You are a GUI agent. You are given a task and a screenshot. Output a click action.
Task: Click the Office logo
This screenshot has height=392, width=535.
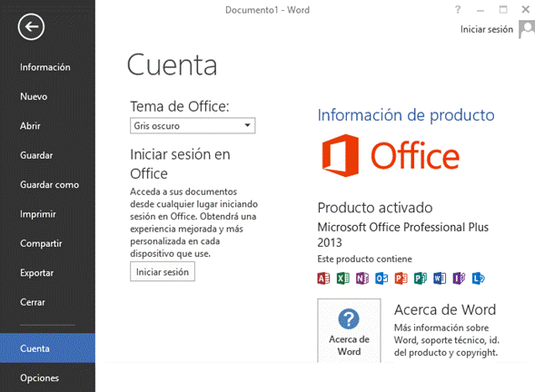[391, 155]
